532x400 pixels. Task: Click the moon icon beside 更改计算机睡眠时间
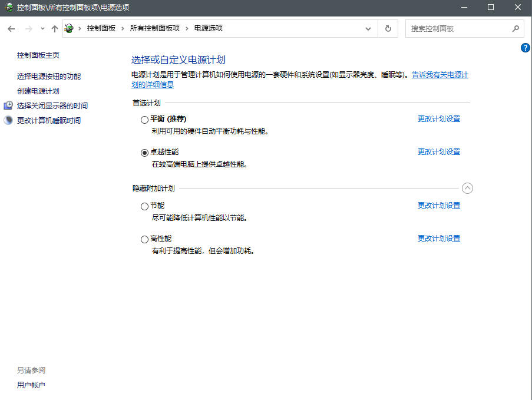click(8, 120)
